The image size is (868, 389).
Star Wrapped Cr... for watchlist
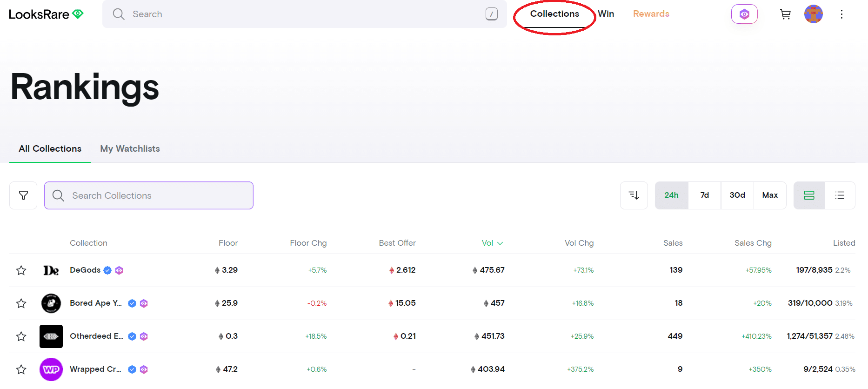(x=21, y=369)
